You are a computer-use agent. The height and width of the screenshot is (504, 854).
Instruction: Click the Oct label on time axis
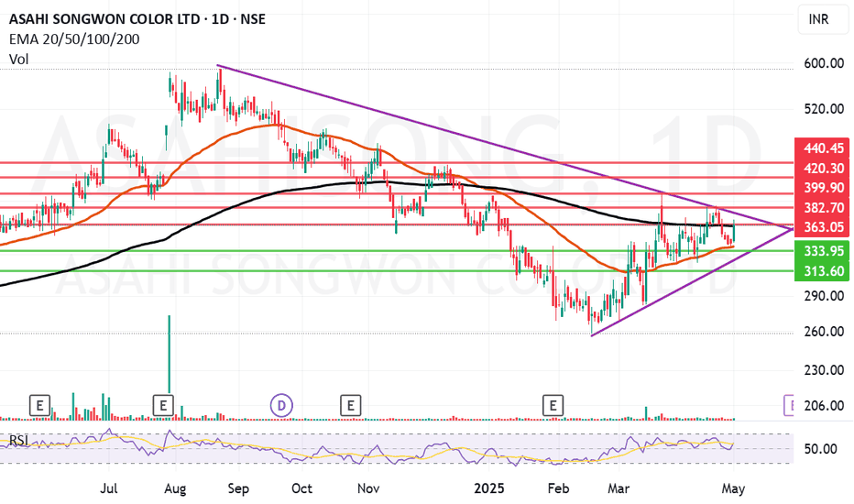click(x=301, y=488)
